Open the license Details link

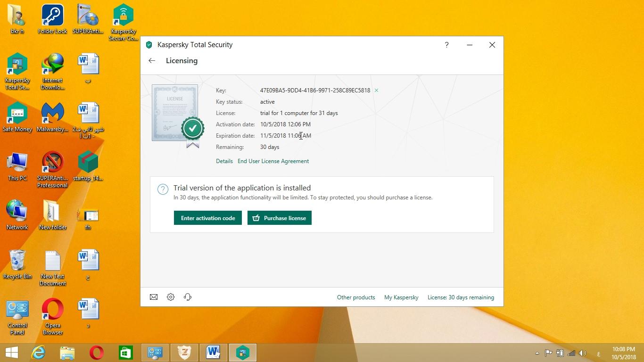point(224,161)
